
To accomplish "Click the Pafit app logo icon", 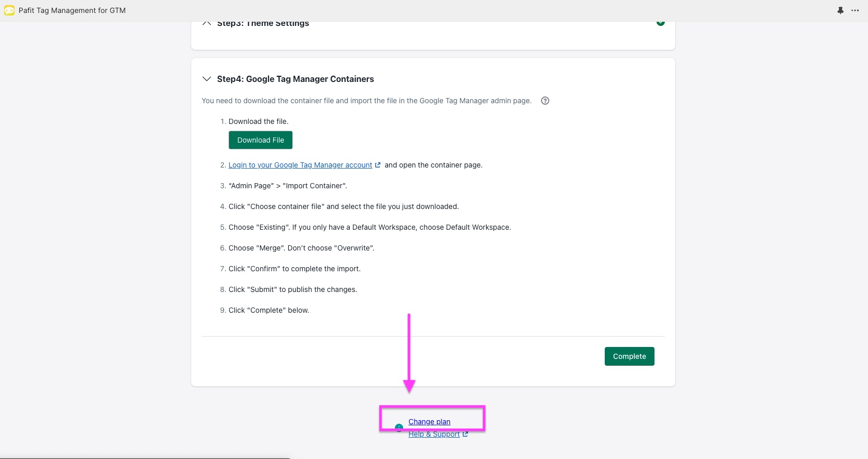I will (x=9, y=10).
